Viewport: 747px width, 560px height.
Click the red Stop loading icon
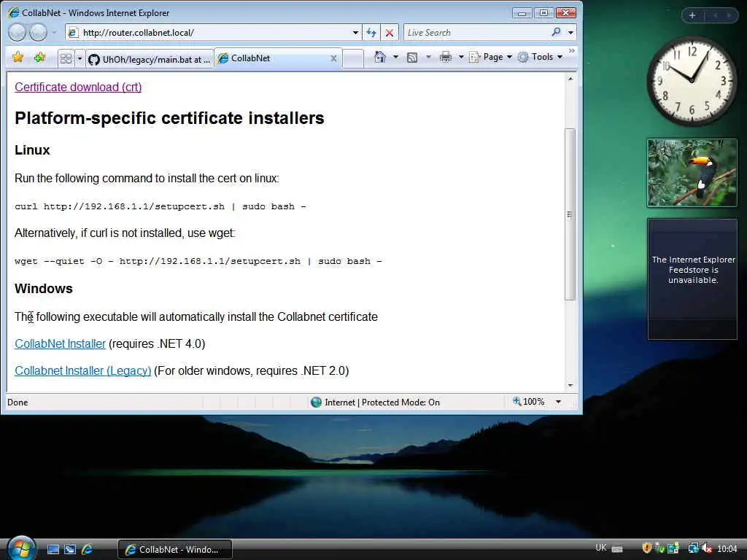click(390, 32)
